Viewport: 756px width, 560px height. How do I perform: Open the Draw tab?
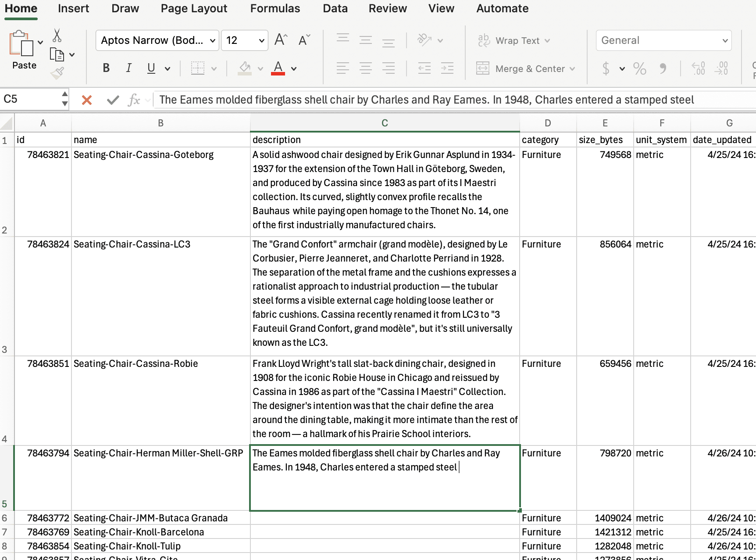tap(125, 9)
